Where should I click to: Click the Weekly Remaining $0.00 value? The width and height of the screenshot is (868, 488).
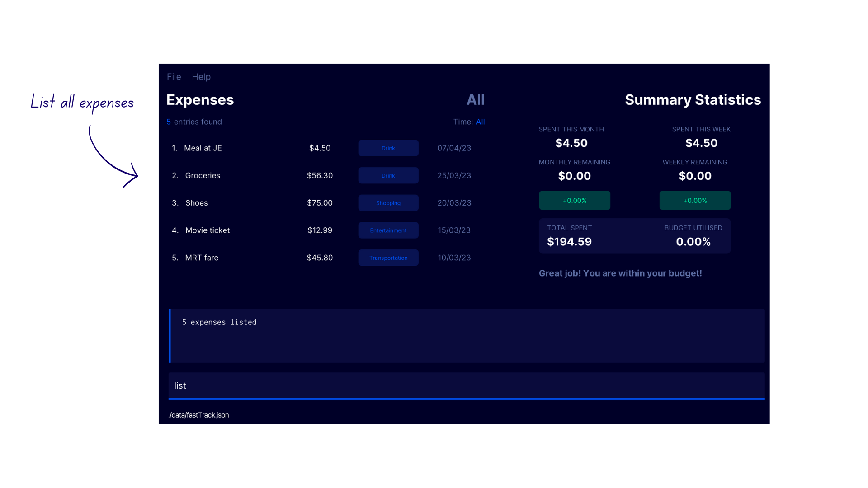click(695, 176)
